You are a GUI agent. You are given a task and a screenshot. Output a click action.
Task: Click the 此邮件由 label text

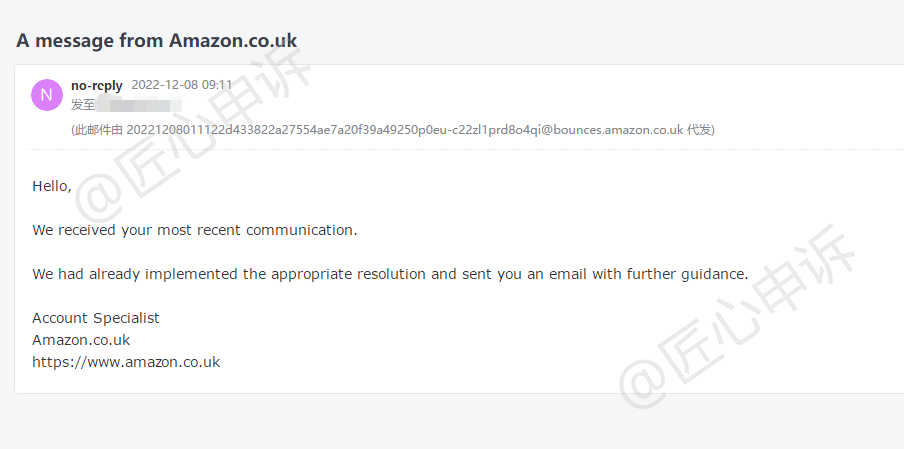(99, 130)
